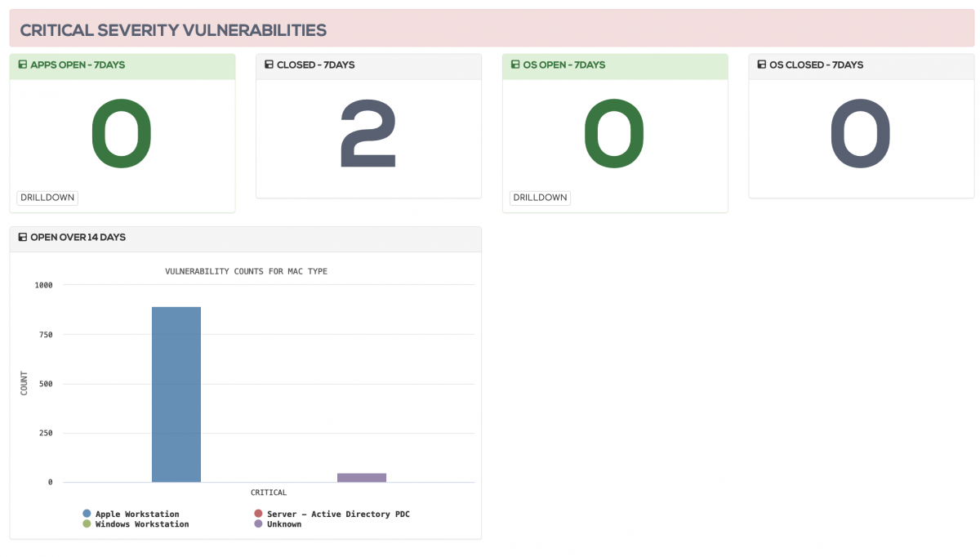Click the panel icon beside OS CLOSED – 7DAYS
The height and width of the screenshot is (557, 980).
pos(761,65)
